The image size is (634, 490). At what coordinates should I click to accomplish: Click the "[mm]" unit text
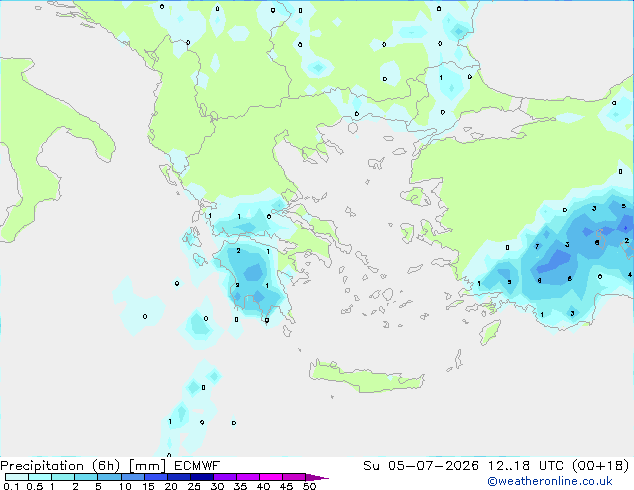(148, 466)
